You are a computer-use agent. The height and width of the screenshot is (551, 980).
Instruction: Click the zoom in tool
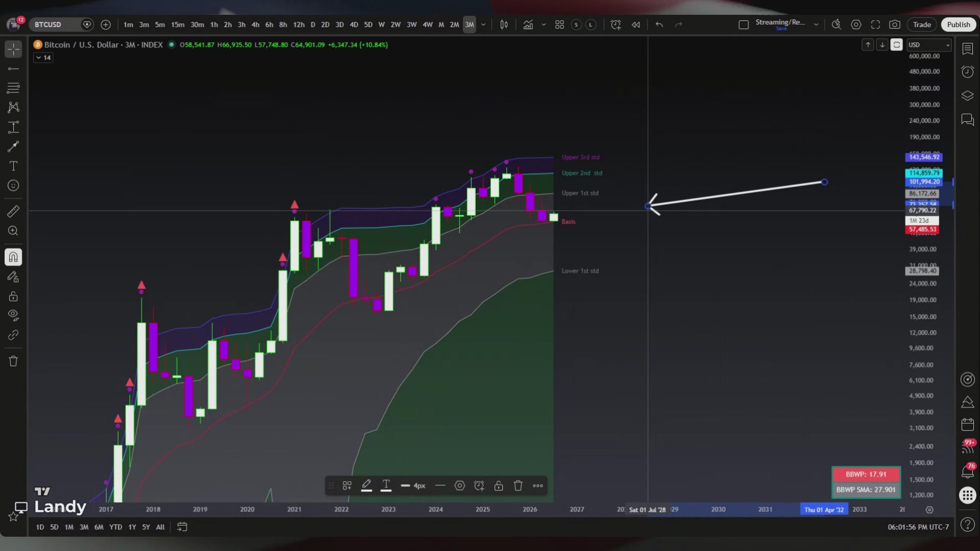click(x=13, y=231)
